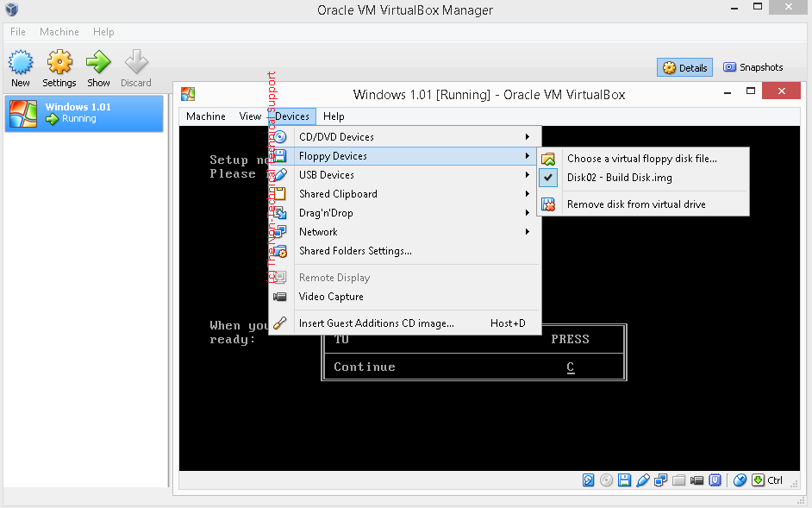
Task: Click the hard disk activity status icon
Action: (588, 480)
